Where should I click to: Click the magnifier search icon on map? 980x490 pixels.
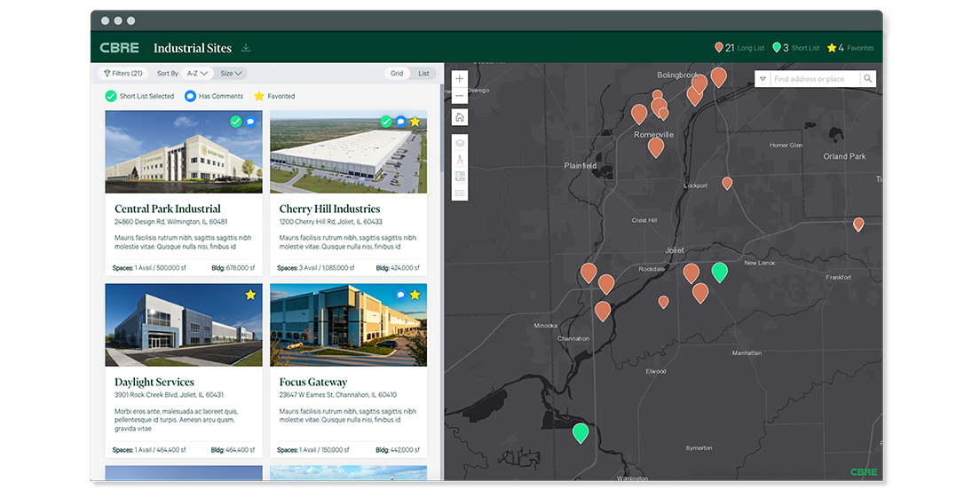(x=867, y=79)
